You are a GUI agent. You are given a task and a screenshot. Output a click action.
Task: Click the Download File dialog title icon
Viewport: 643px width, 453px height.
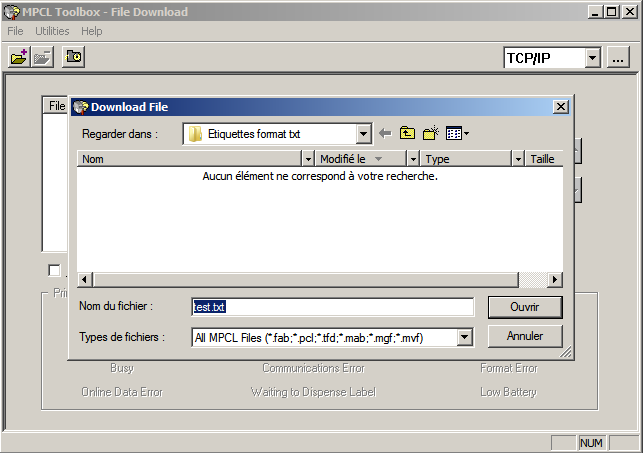click(x=81, y=107)
